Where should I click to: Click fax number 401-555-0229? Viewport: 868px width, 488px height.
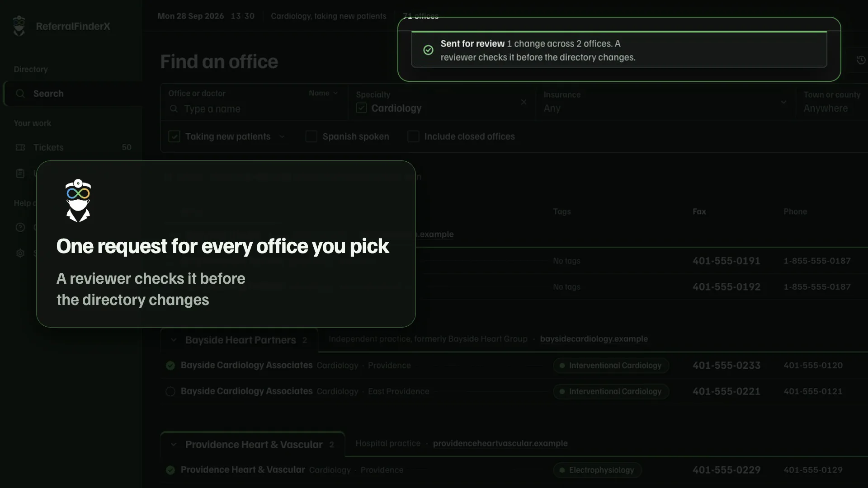click(726, 470)
